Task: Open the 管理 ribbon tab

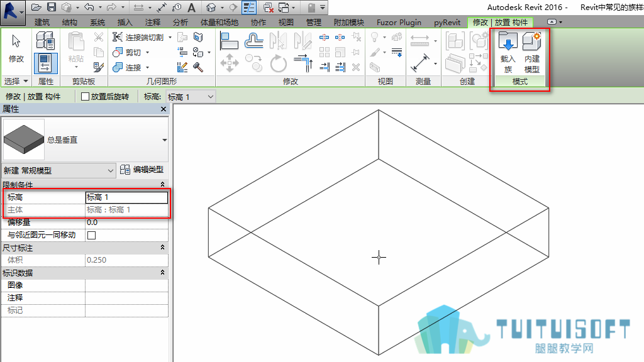Action: coord(314,22)
